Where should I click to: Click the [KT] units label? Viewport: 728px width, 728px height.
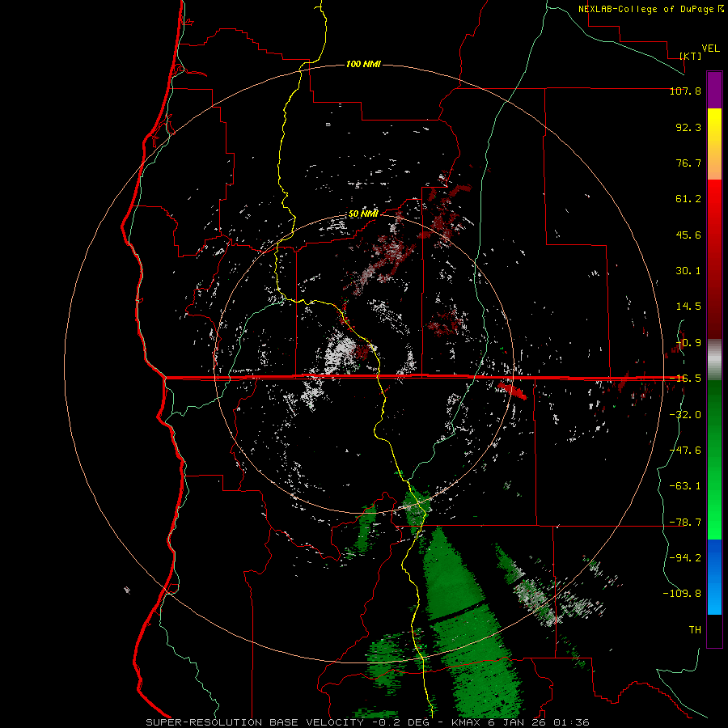pyautogui.click(x=691, y=56)
